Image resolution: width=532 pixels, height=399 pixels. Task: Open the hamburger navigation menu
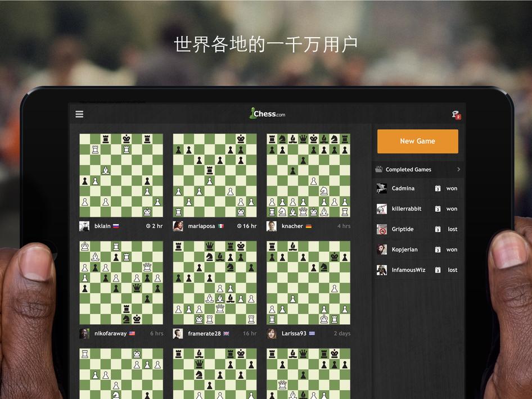click(x=79, y=114)
